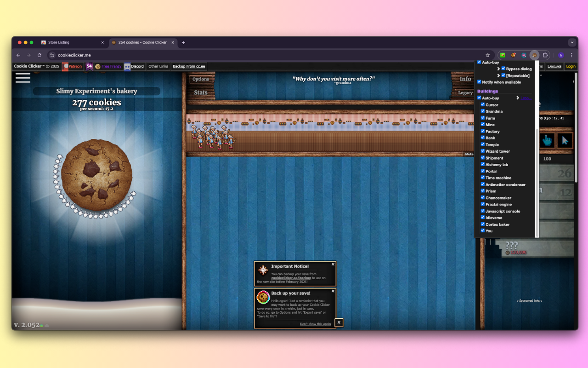Click the Backup From cc.ee button
The image size is (588, 368).
coord(188,66)
